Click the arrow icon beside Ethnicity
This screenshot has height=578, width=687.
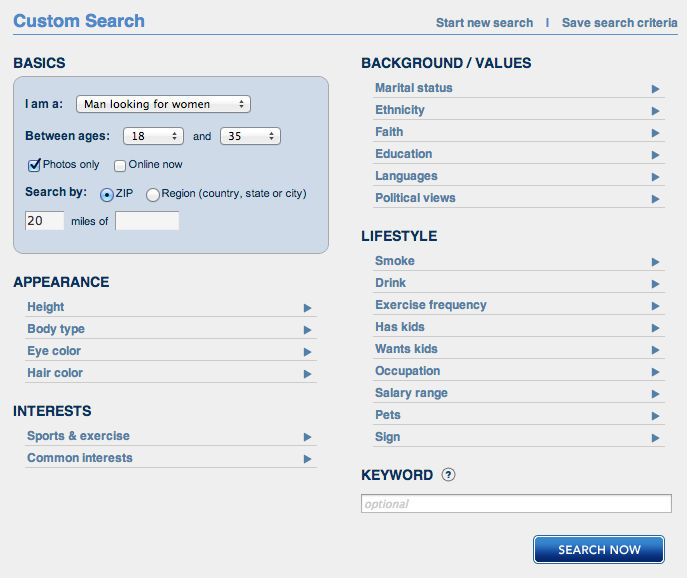click(x=655, y=111)
